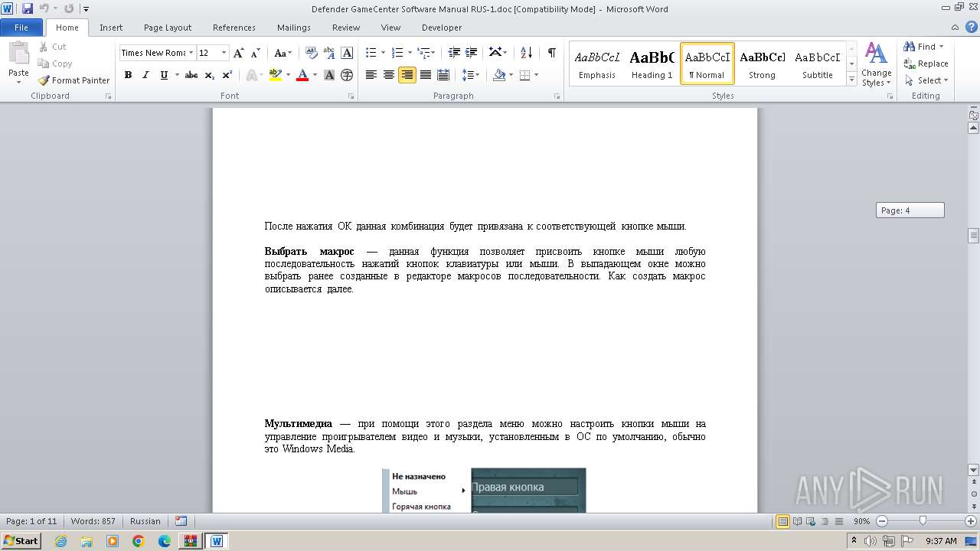Open Select dropdown in Editing group
Image resolution: width=980 pixels, height=551 pixels.
click(x=926, y=80)
